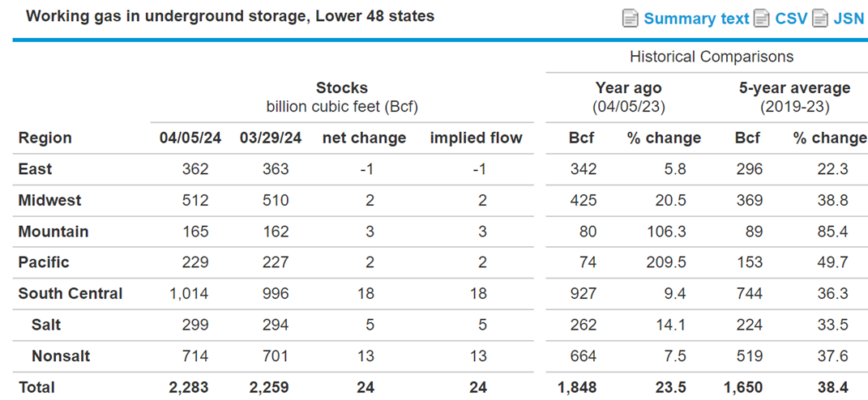868x400 pixels.
Task: Click the JSN file icon
Action: [x=820, y=19]
